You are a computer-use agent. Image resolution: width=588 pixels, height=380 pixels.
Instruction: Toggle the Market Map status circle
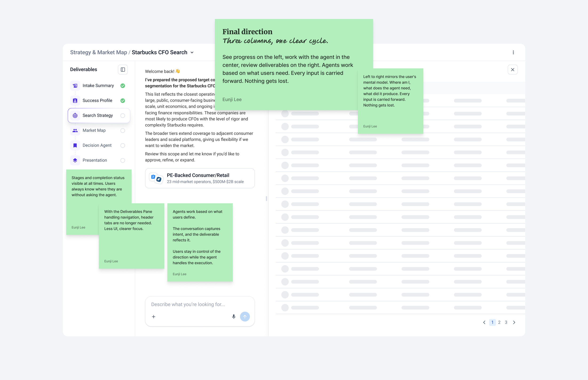pyautogui.click(x=123, y=130)
